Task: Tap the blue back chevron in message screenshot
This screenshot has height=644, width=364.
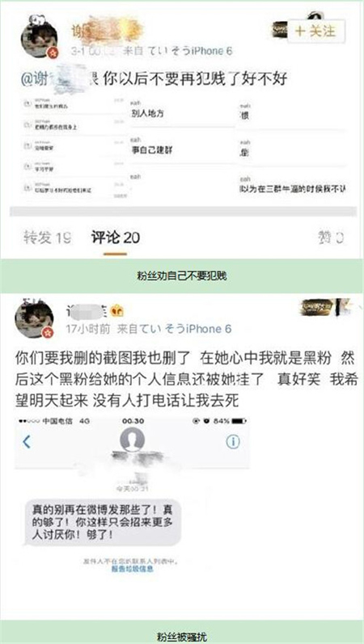Action: pos(27,442)
